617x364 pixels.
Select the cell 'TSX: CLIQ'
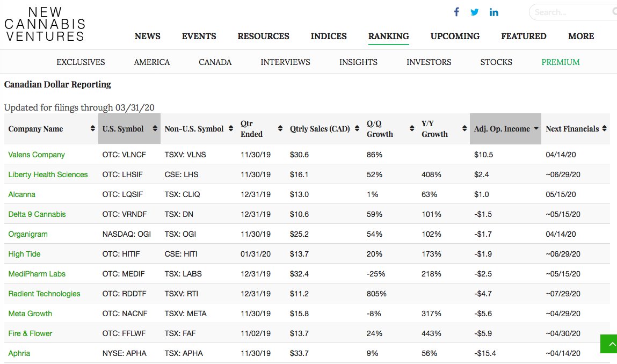(182, 194)
